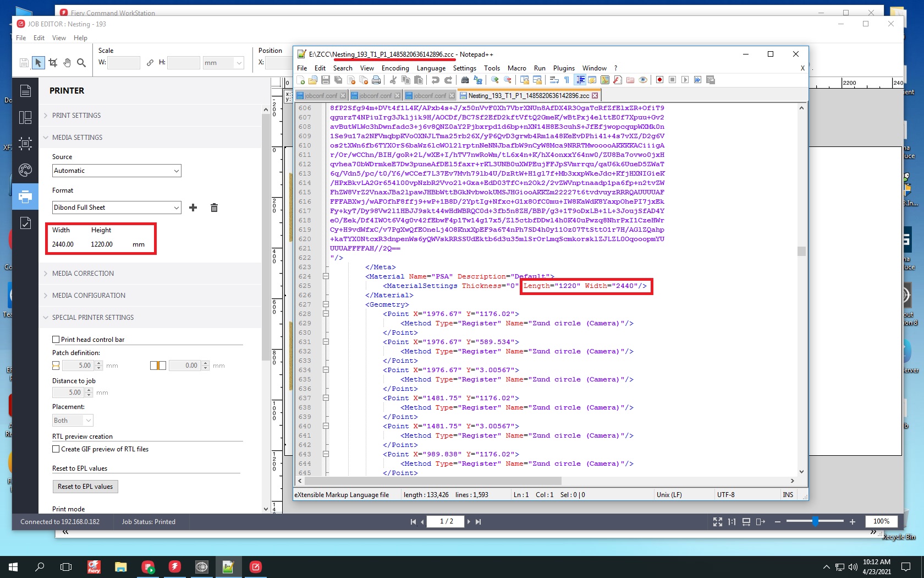Activate the pan hand tool
Image resolution: width=924 pixels, height=578 pixels.
[x=67, y=63]
